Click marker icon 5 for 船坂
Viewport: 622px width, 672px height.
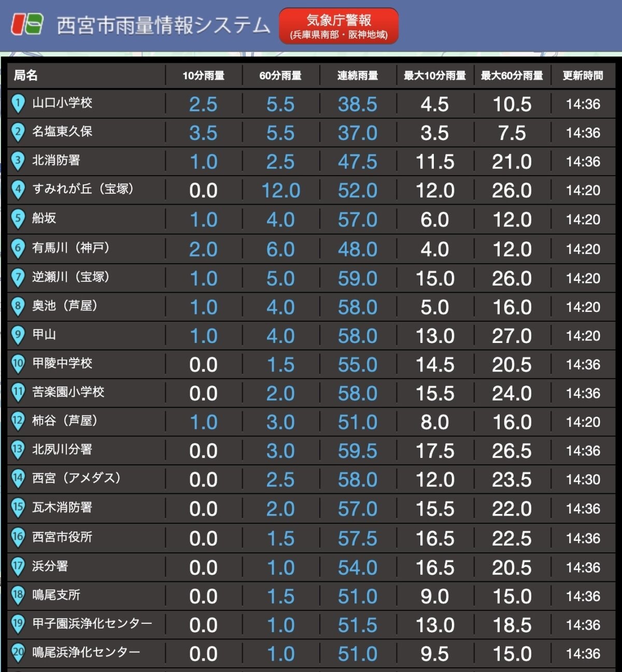point(18,219)
